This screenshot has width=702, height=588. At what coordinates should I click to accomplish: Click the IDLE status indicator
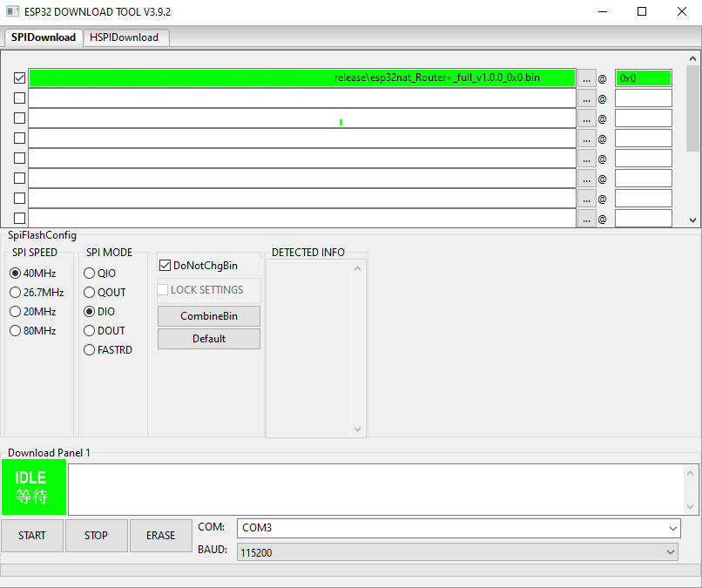(34, 487)
